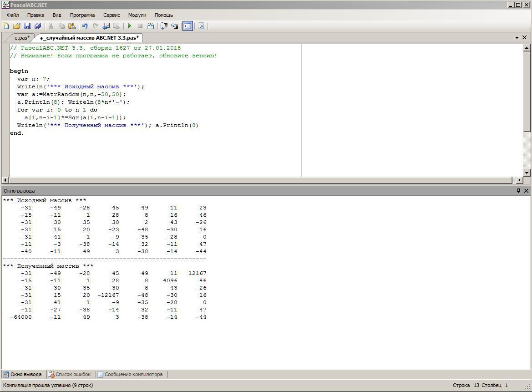Click the Save All icon
532x392 pixels.
(x=38, y=26)
